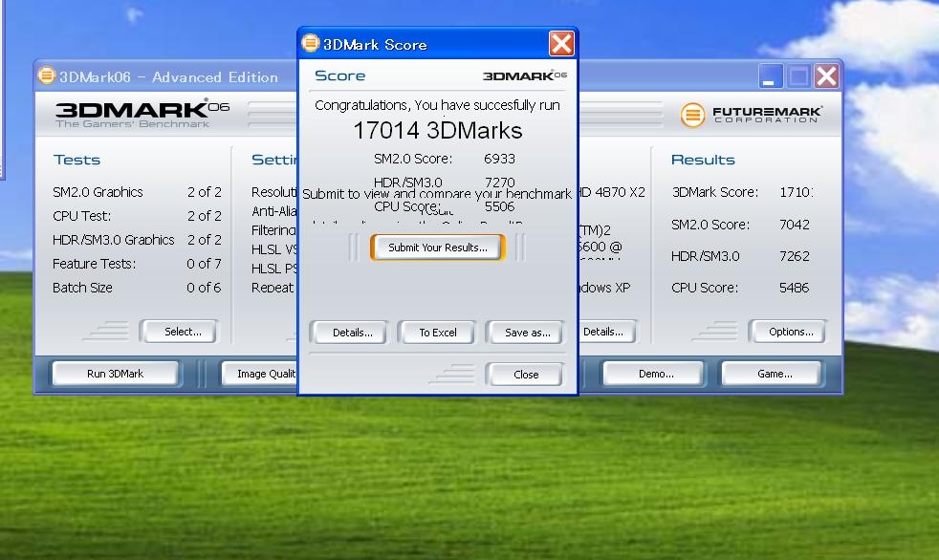Click Save as... in the Score dialog
The height and width of the screenshot is (560, 939).
527,333
